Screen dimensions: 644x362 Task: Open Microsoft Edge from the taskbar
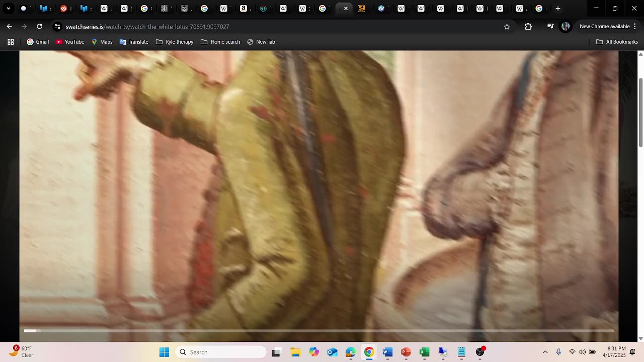(351, 352)
